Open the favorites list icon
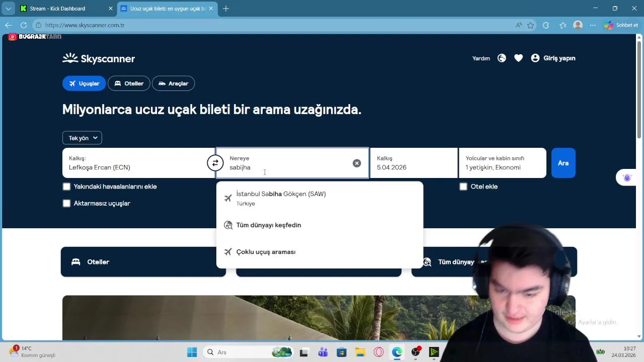 point(563,25)
